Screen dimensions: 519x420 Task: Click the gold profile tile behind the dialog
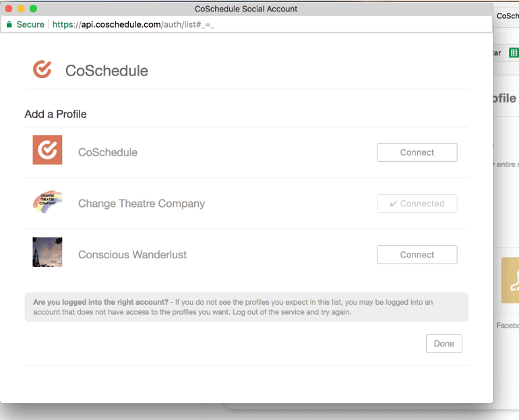510,280
